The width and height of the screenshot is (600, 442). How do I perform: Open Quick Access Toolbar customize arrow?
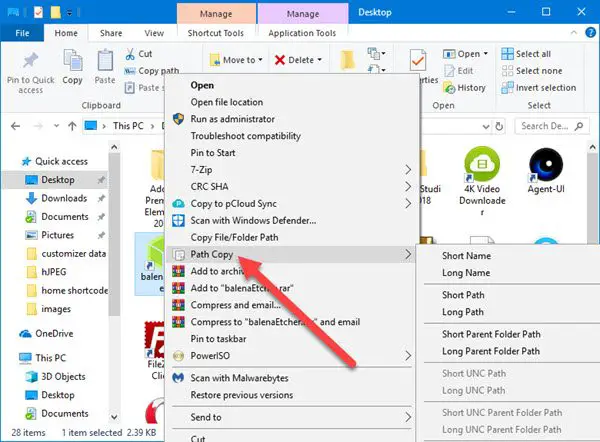(x=69, y=13)
